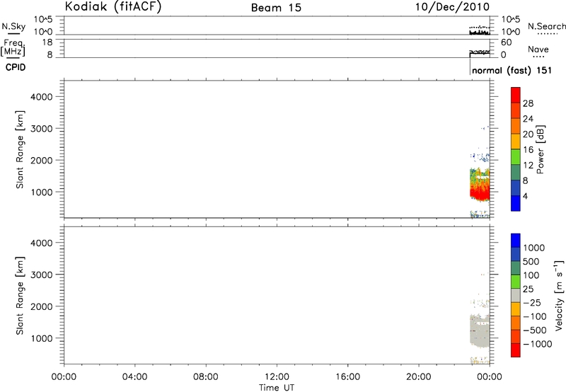This screenshot has width=566, height=392.
Task: Click the gray Velocity colorbar segment
Action: coord(516,295)
